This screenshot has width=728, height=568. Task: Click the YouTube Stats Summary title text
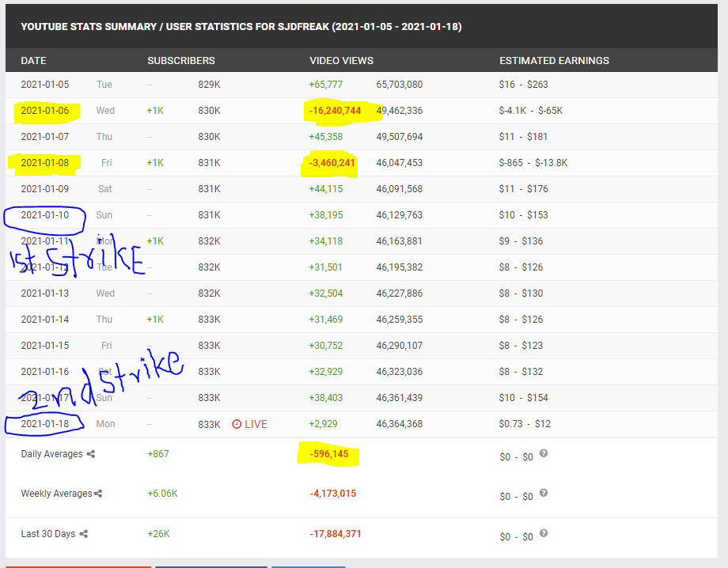pos(241,26)
